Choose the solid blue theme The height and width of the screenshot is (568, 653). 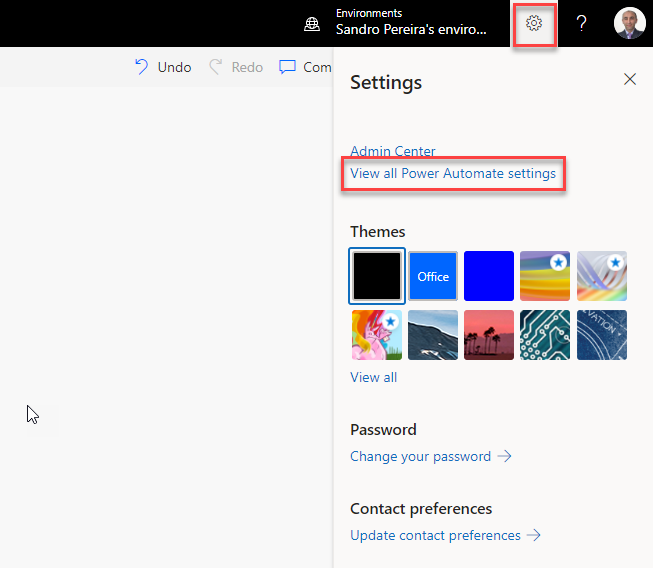point(489,276)
